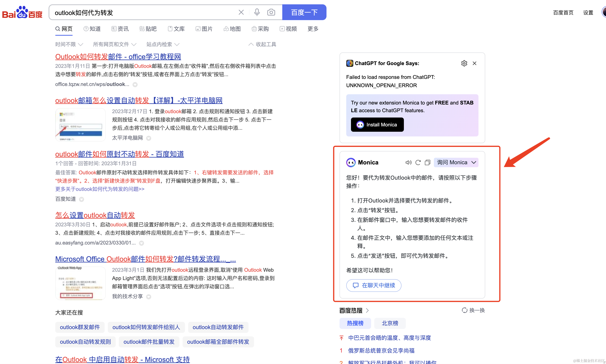
Task: Open the 所有网页和文件 file type dropdown
Action: click(114, 44)
